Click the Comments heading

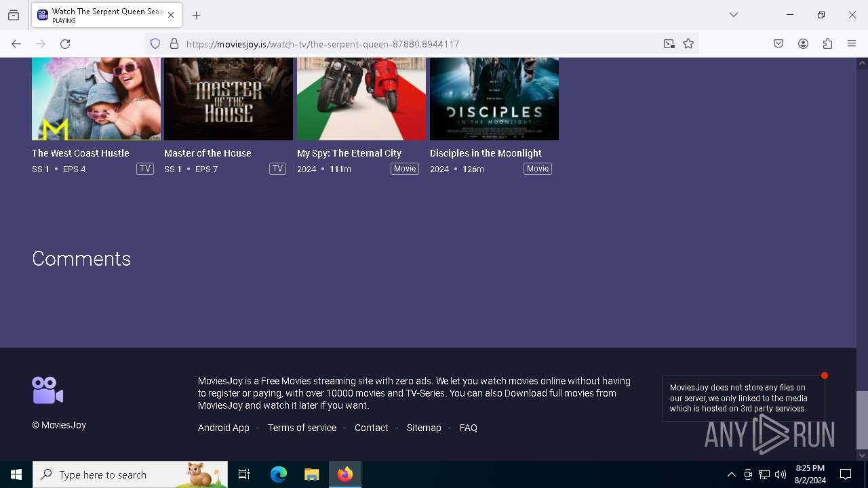81,258
